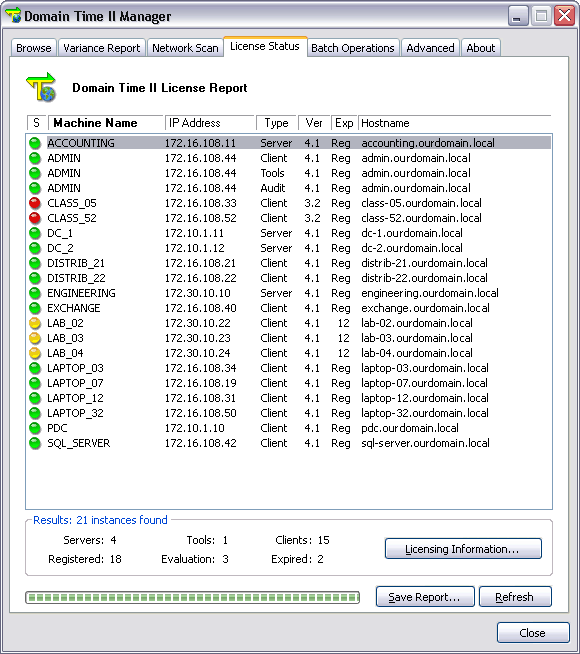Open the Batch Operations tab
The height and width of the screenshot is (654, 580).
pos(353,48)
